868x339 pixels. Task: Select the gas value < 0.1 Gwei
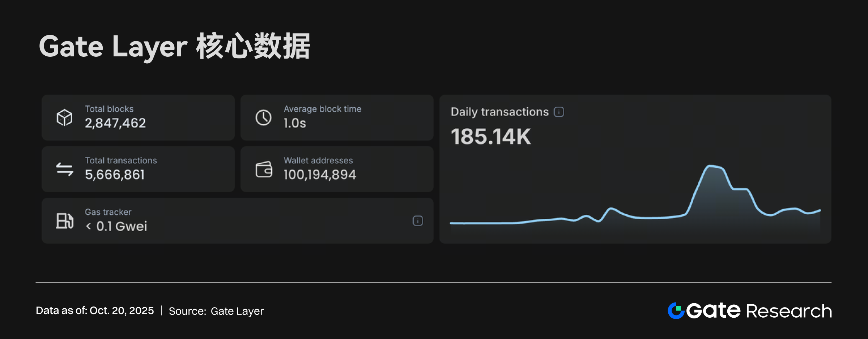pos(116,226)
